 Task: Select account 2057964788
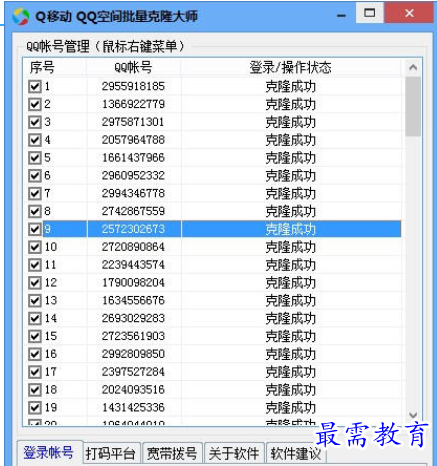pyautogui.click(x=133, y=140)
